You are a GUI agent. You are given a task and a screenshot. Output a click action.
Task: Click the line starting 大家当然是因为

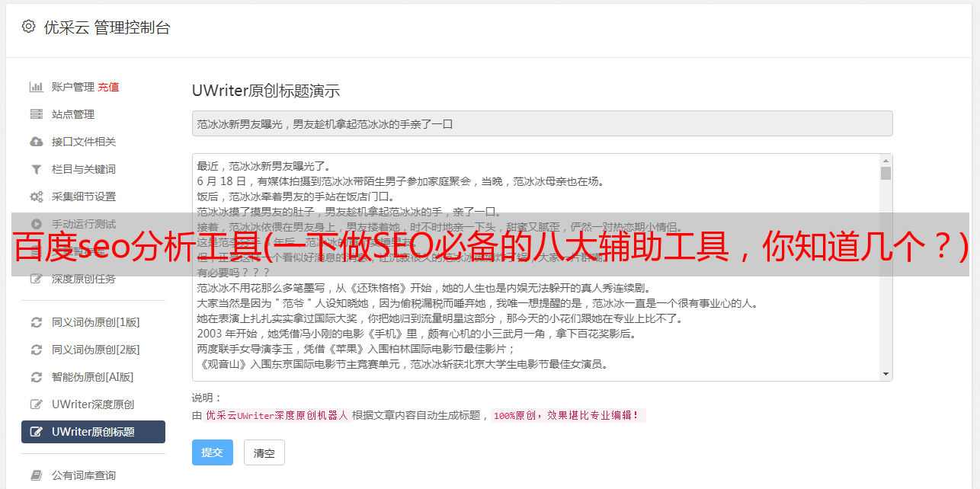pos(477,303)
